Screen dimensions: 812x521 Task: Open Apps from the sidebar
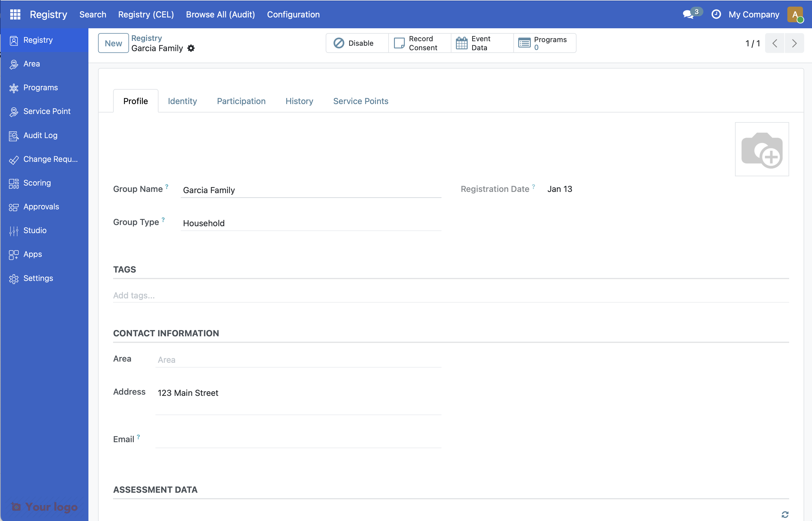32,254
